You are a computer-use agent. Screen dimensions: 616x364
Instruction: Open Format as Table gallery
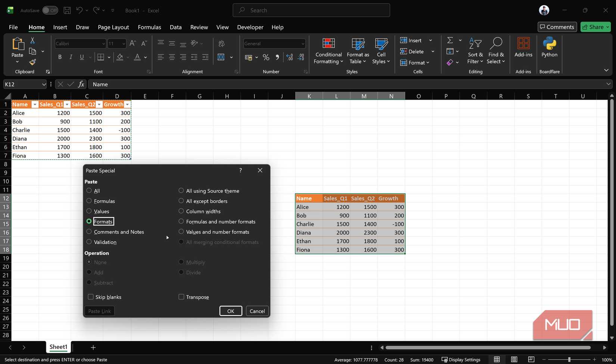[358, 51]
